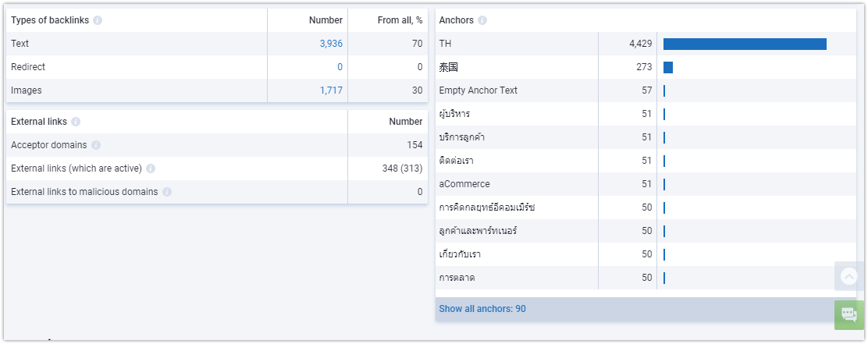Click the From all, % column header
868x344 pixels.
click(x=400, y=20)
